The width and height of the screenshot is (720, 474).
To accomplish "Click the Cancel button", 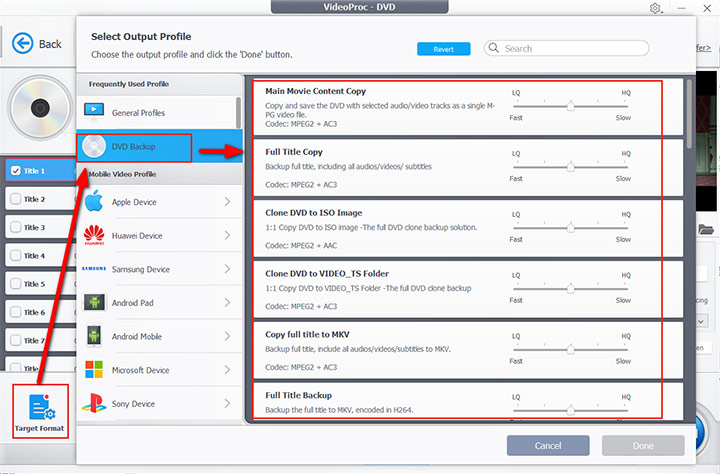I will (548, 446).
